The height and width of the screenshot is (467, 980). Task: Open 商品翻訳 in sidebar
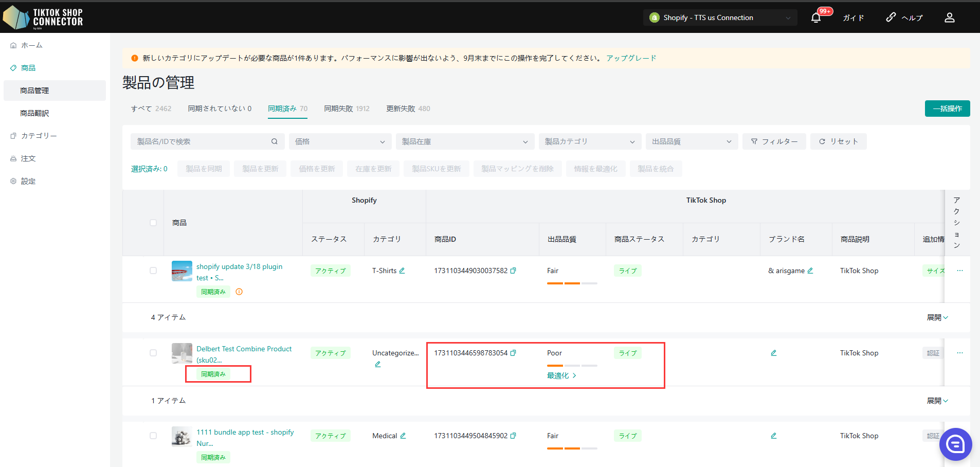(34, 113)
